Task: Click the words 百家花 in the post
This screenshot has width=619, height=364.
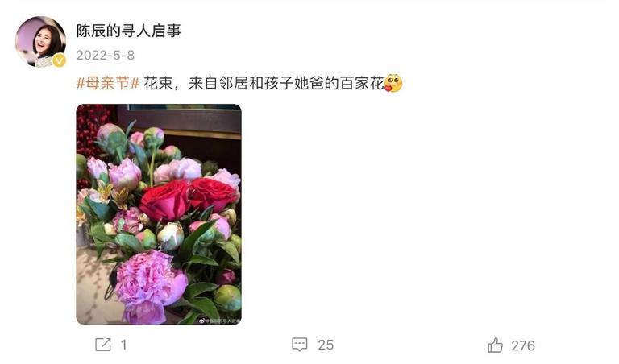Action: point(362,83)
